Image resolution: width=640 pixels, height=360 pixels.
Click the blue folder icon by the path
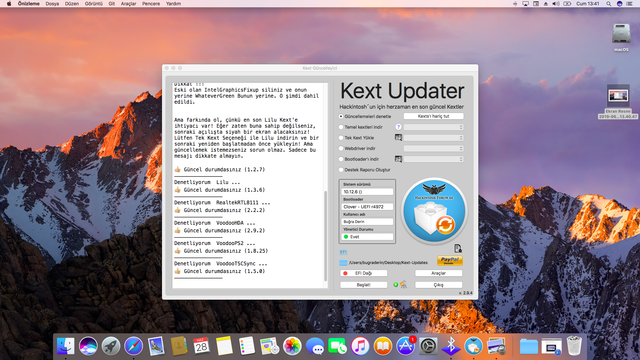tap(343, 263)
